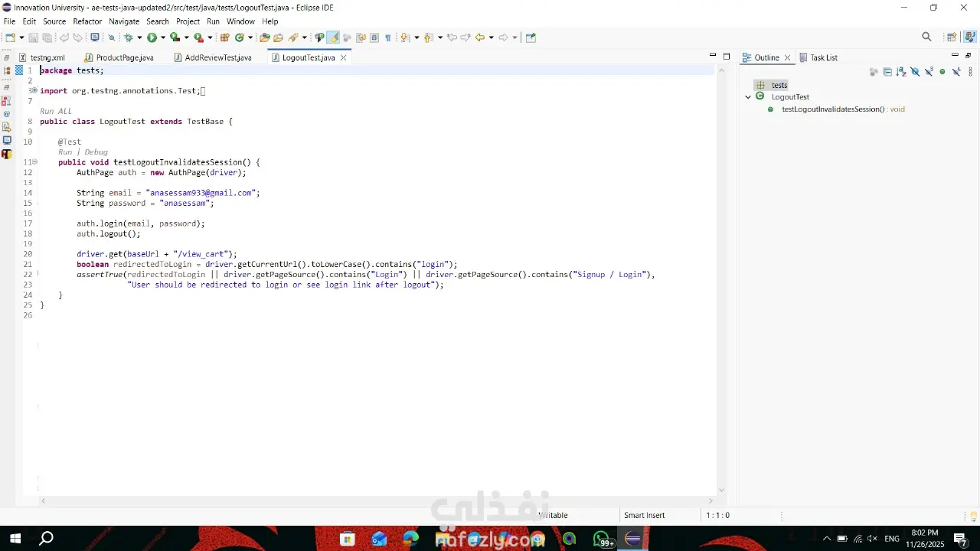This screenshot has width=980, height=551.
Task: Click the Collapse All icon in Outline
Action: click(887, 72)
